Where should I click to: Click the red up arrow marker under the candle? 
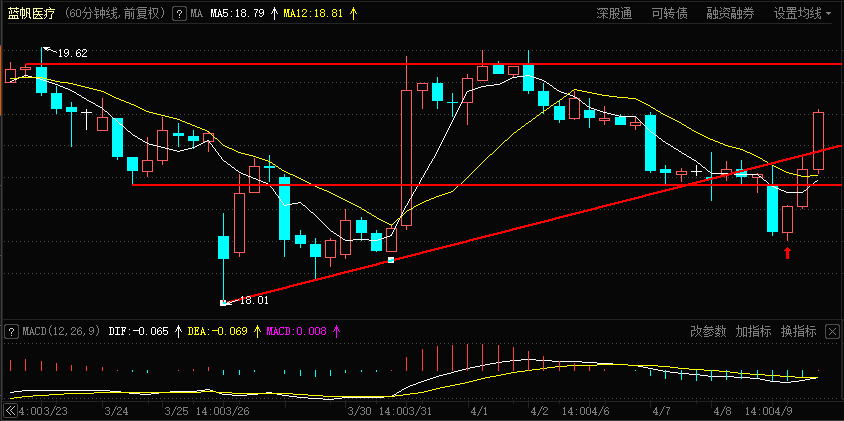(x=787, y=252)
